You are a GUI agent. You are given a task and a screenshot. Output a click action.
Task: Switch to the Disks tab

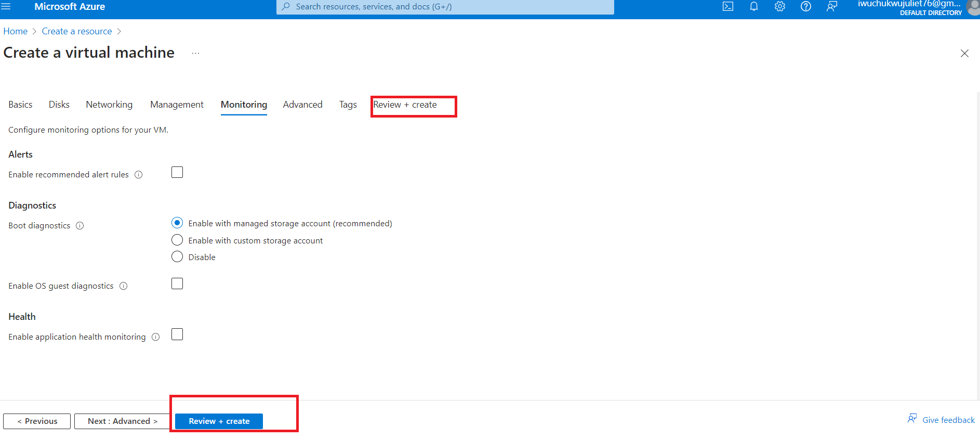click(x=59, y=105)
